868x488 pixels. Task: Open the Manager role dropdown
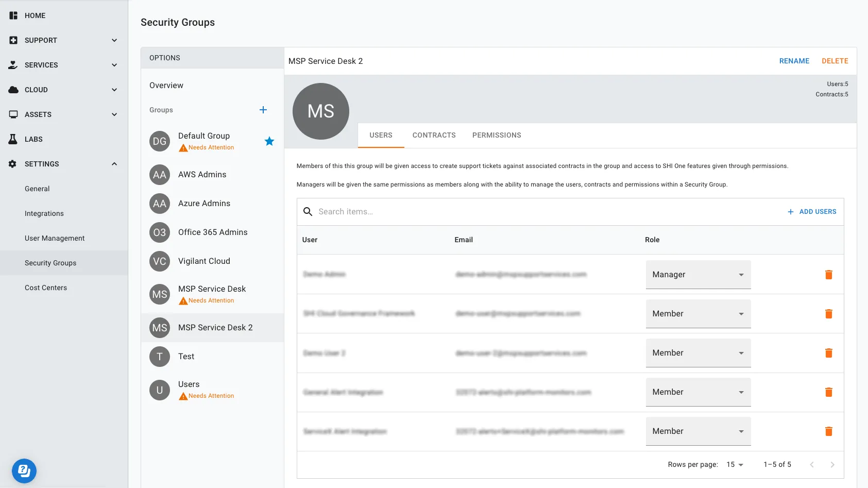click(698, 275)
